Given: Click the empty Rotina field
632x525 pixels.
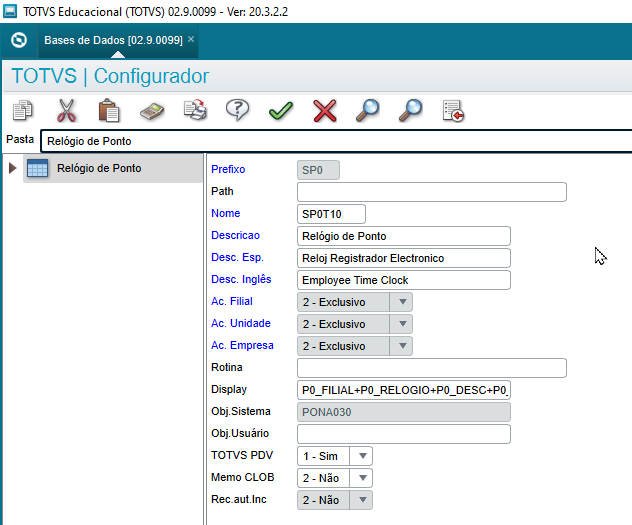Looking at the screenshot, I should coord(432,368).
